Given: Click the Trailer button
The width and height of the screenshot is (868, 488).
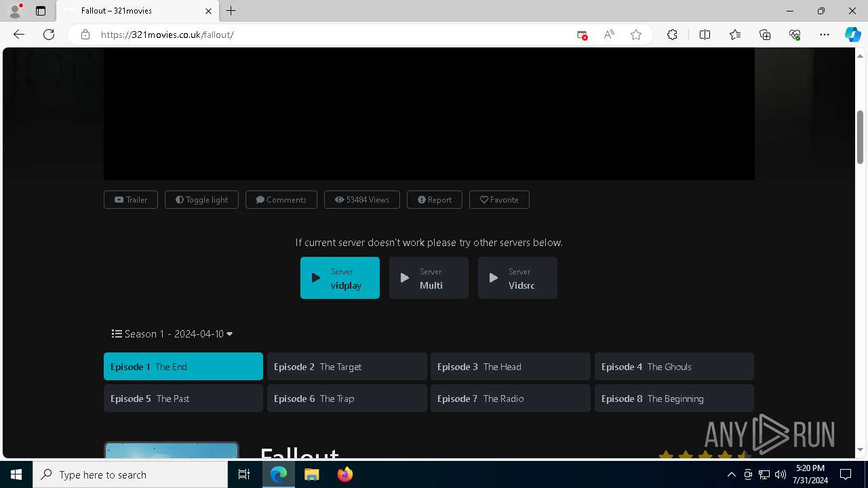Looking at the screenshot, I should [x=131, y=200].
